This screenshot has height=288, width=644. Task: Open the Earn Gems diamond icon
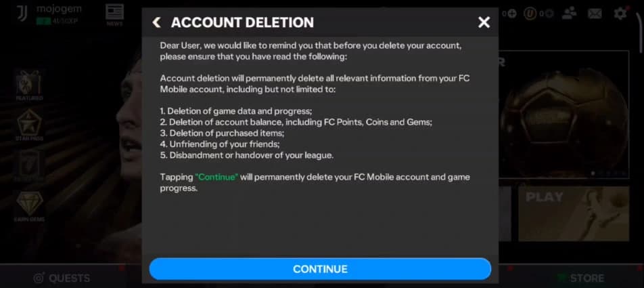(x=29, y=207)
